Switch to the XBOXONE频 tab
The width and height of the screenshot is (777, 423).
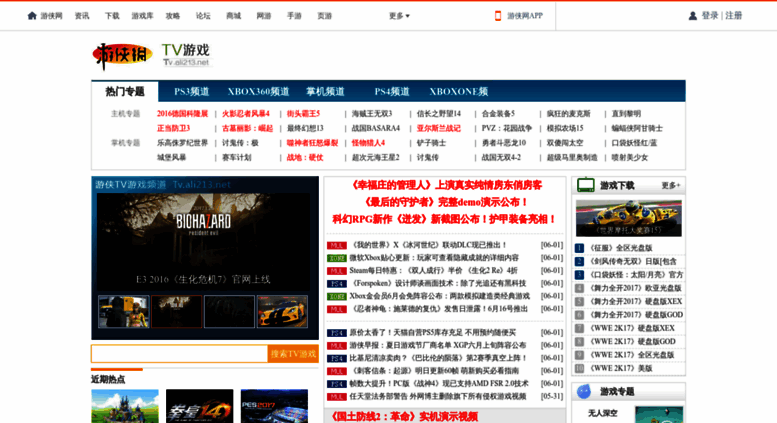coord(459,92)
